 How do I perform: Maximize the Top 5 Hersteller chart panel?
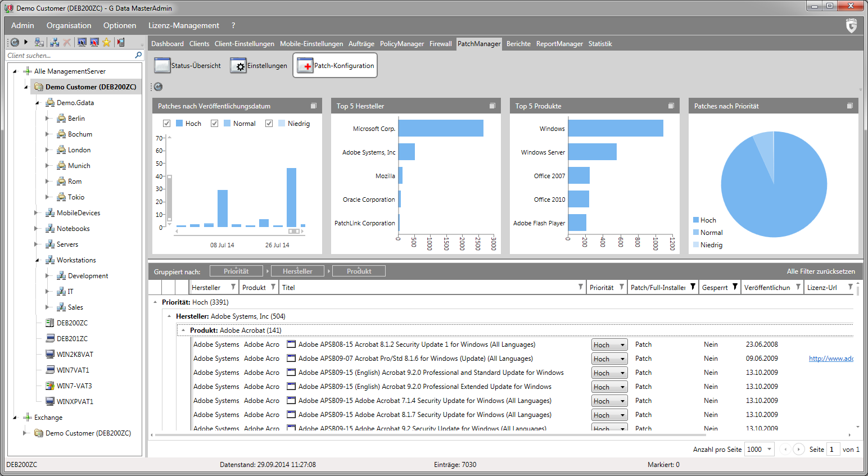[x=492, y=106]
